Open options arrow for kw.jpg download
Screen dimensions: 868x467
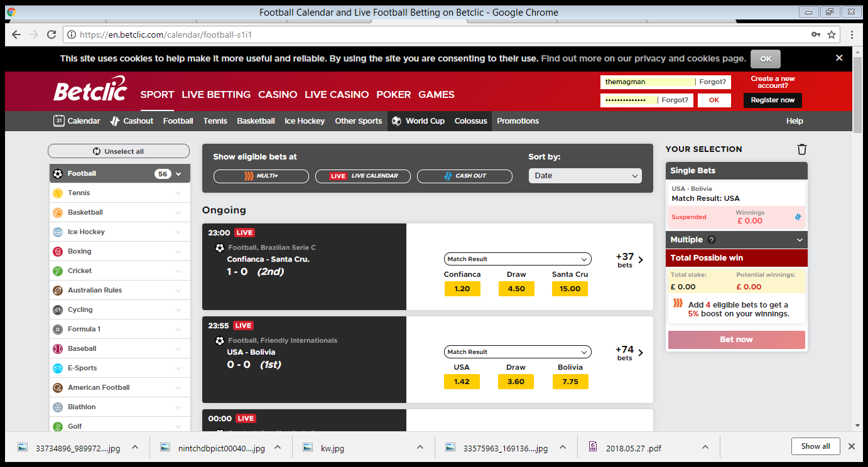pos(420,447)
